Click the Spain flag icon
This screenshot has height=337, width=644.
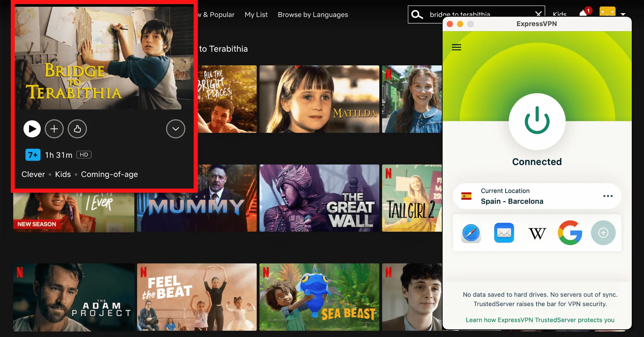point(466,196)
